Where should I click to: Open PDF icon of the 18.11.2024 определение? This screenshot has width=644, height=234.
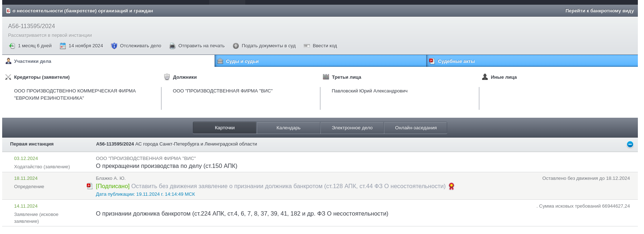tap(90, 186)
